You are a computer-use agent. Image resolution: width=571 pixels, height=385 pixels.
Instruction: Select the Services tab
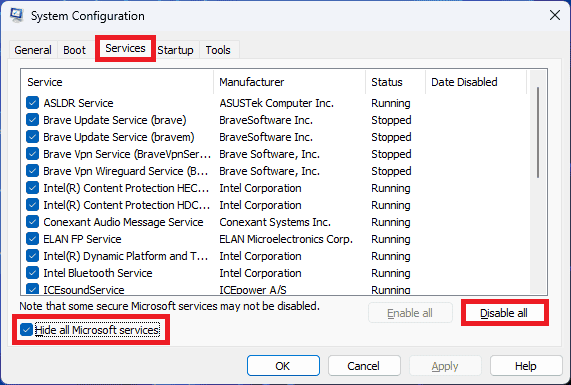click(125, 48)
